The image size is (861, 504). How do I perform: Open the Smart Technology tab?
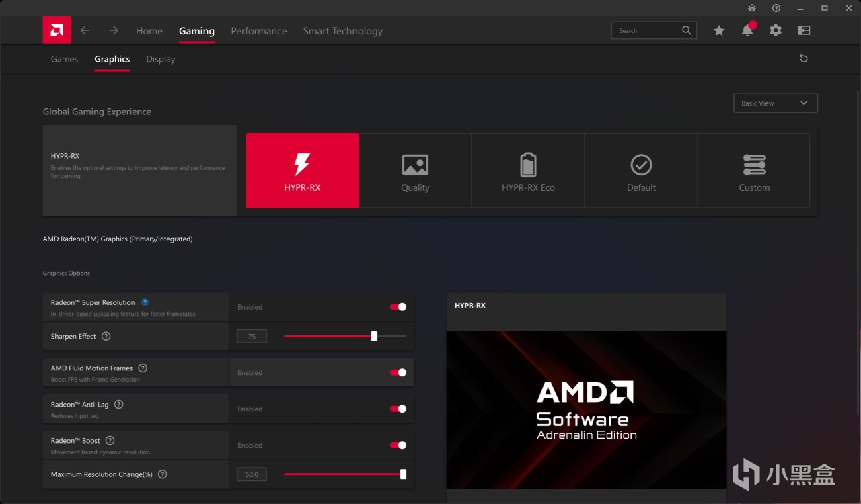click(x=343, y=31)
